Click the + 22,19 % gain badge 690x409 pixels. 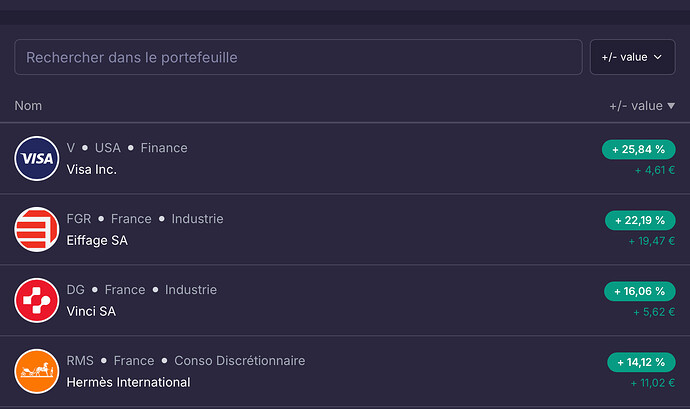640,220
